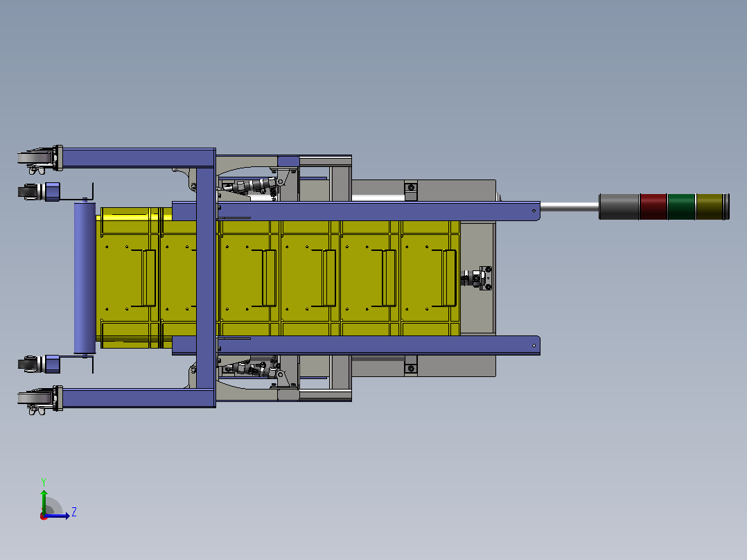
Task: Click the "Z" triad axis label
Action: tap(74, 512)
